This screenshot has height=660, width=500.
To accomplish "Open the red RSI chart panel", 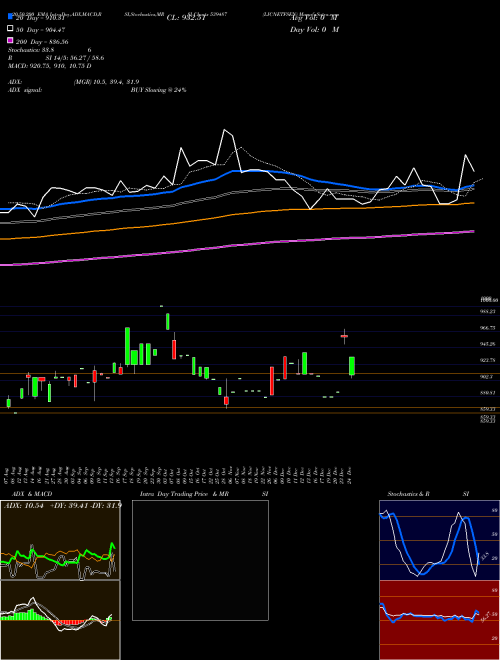I will (439, 620).
